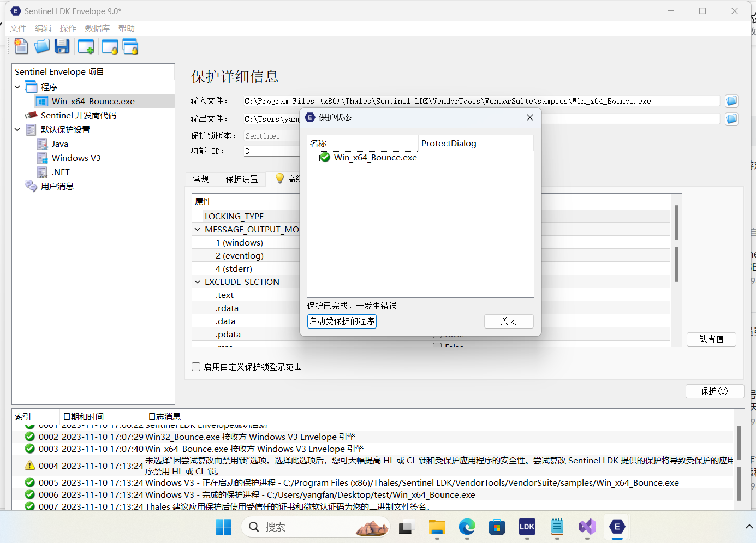The width and height of the screenshot is (756, 543).
Task: Open File Explorer from the taskbar
Action: click(x=437, y=527)
